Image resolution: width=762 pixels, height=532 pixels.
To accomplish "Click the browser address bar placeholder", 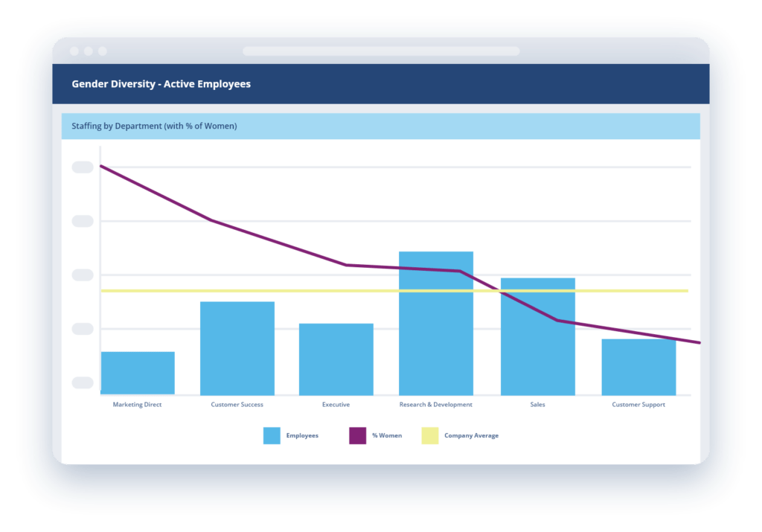I will (x=381, y=51).
